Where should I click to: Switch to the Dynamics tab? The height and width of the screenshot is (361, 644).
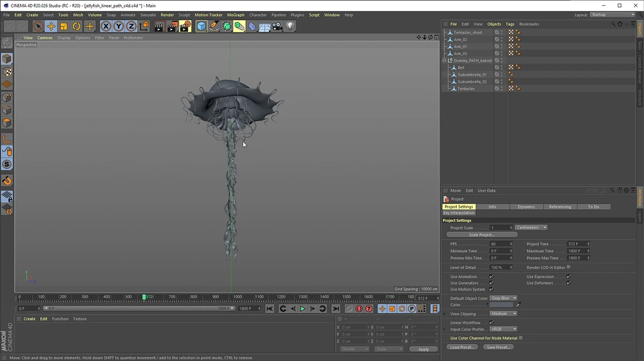526,207
